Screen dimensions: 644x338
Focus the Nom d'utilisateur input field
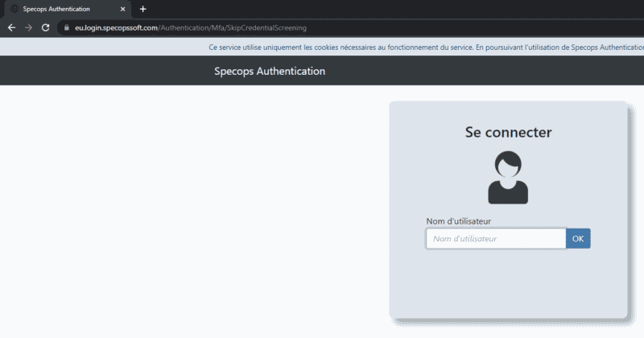tap(496, 239)
